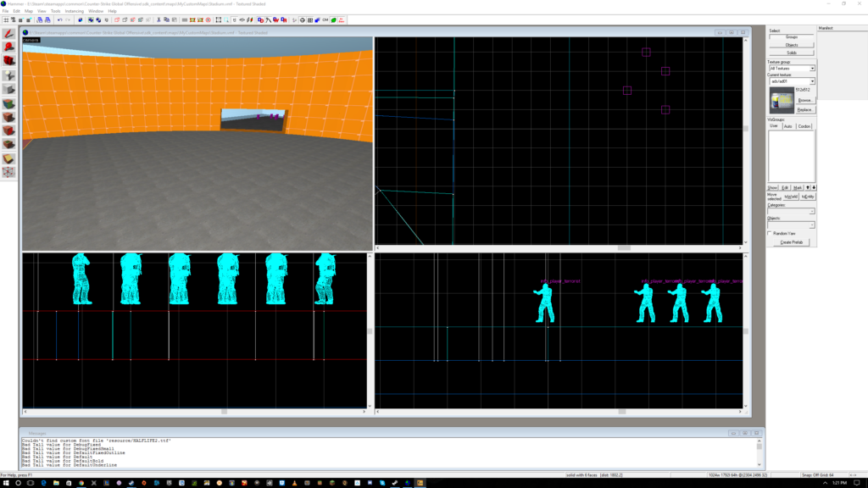Select the Camera tool
Screen dimensions: 868x488
(8, 61)
